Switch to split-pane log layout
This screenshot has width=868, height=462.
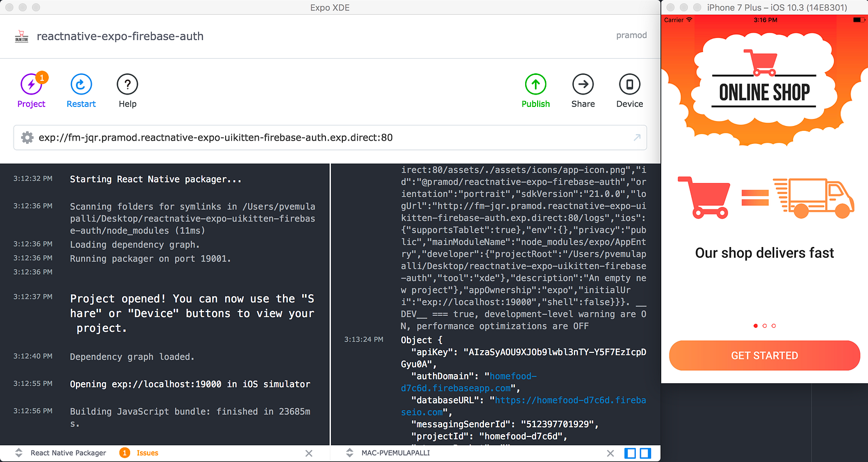tap(645, 453)
